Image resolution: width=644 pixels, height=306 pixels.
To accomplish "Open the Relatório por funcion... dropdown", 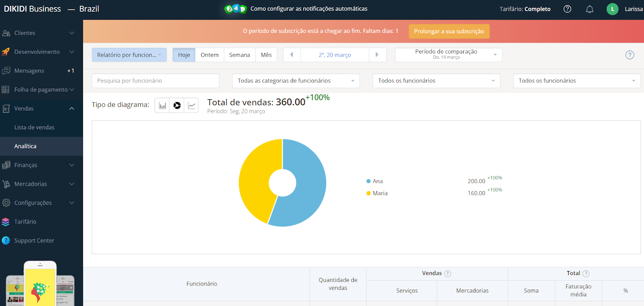I will [129, 55].
